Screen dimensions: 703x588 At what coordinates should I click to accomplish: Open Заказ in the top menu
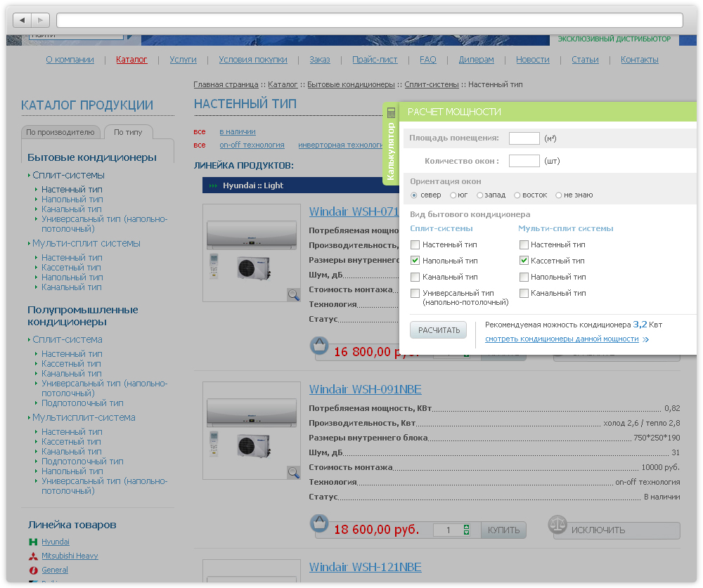[320, 60]
